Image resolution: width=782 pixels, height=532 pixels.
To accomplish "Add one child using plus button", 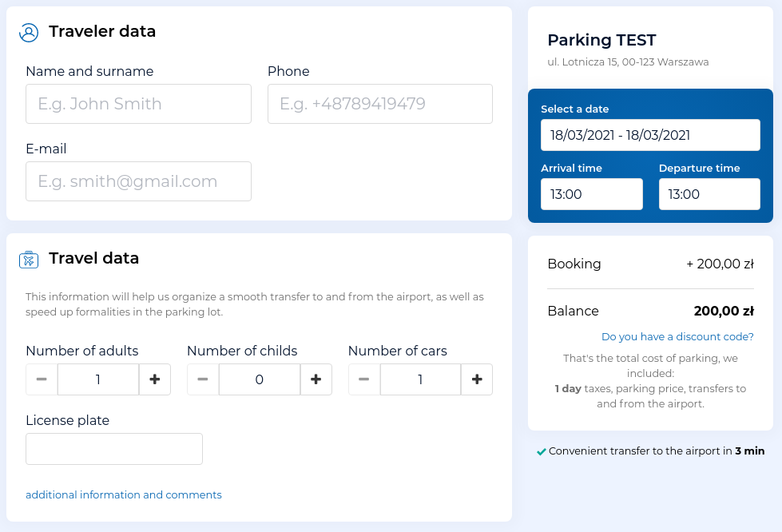I will pos(316,379).
